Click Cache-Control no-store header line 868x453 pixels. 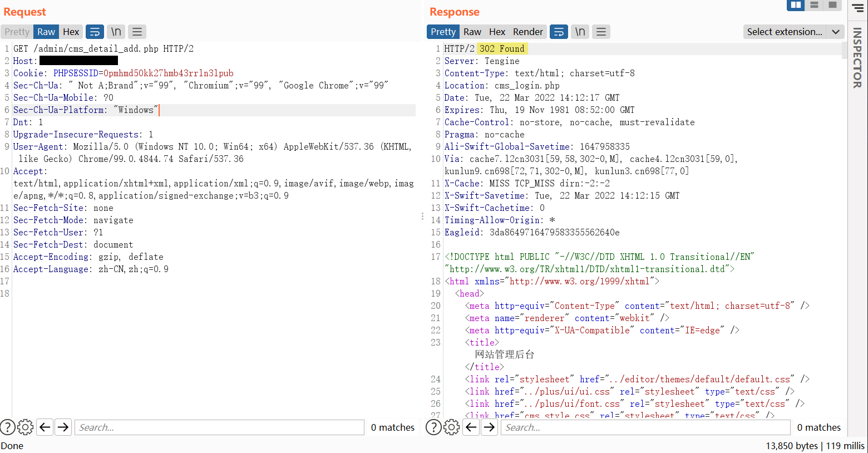(569, 122)
